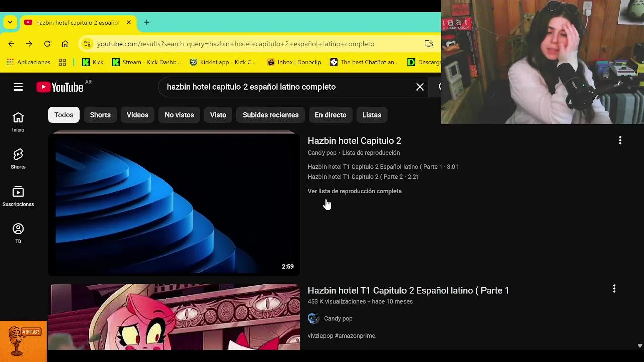The width and height of the screenshot is (644, 362).
Task: Select the Shorts filter chip
Action: tap(100, 115)
